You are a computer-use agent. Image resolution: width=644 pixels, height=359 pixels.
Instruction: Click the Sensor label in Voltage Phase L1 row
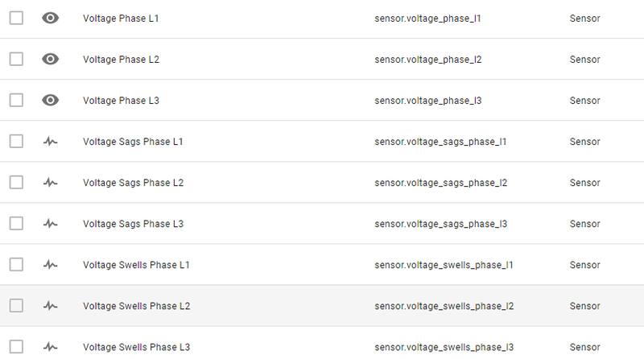point(584,18)
